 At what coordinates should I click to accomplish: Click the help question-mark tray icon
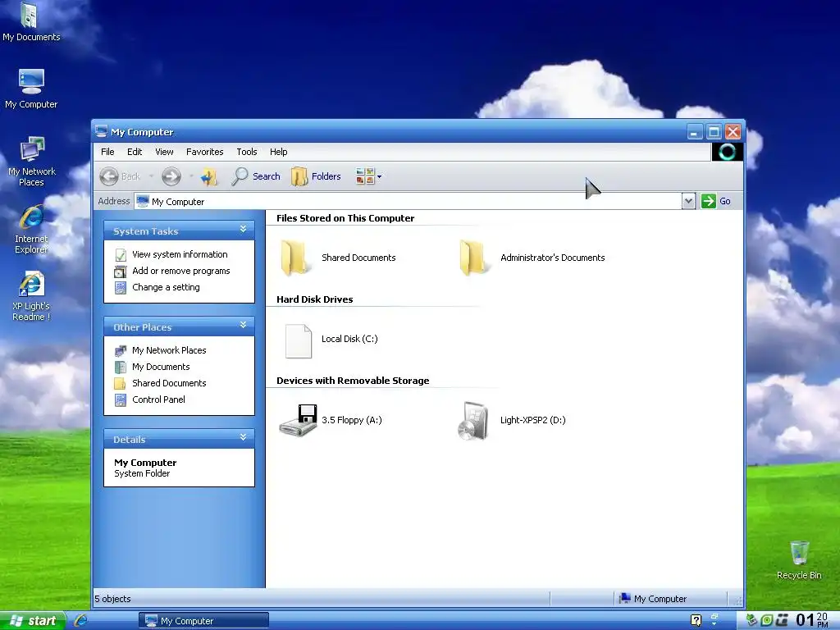point(696,620)
